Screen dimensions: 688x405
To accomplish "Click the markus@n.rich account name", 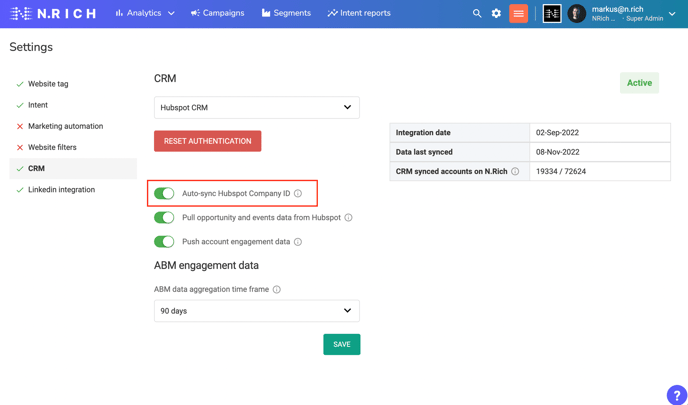I will (617, 9).
